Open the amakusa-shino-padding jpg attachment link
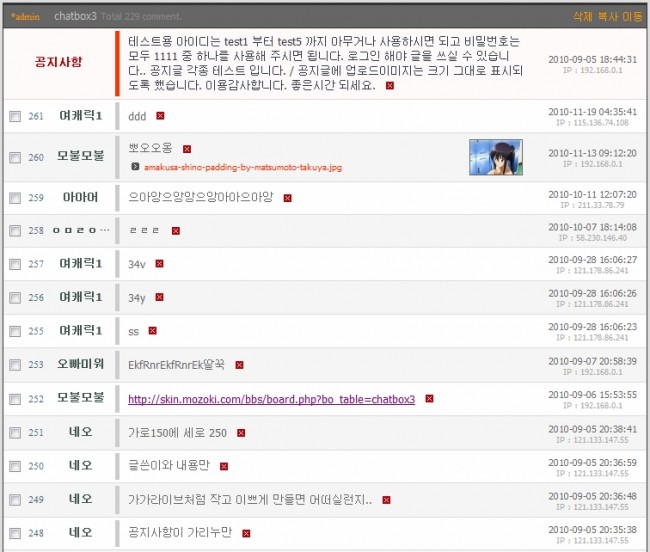The width and height of the screenshot is (650, 552). pos(243,167)
